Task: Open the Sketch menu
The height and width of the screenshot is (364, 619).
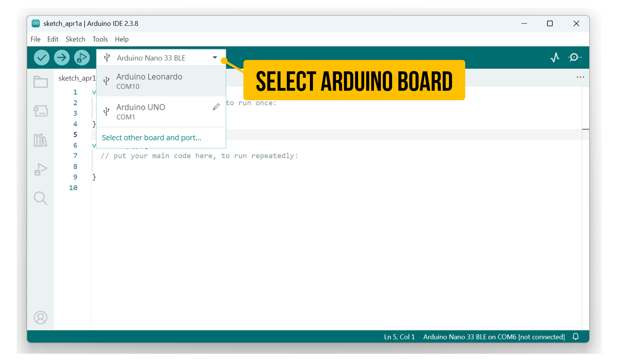Action: click(x=75, y=39)
